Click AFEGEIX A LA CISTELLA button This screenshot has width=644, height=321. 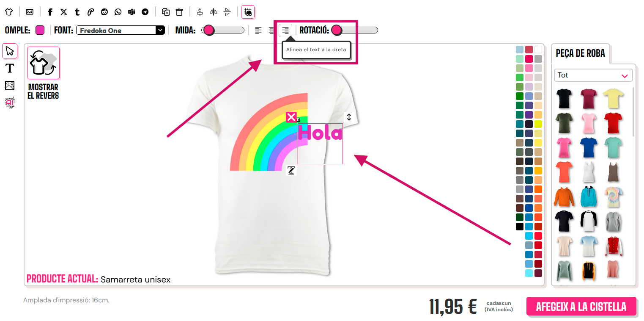pyautogui.click(x=581, y=306)
